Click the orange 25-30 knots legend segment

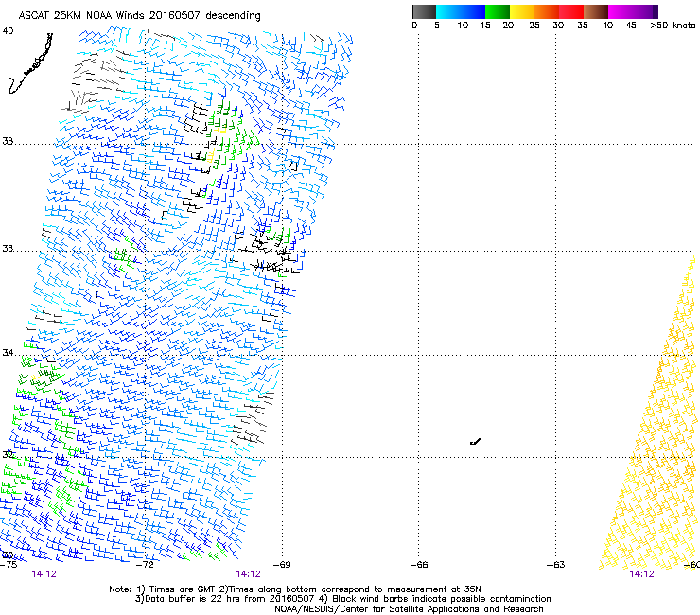[x=547, y=11]
